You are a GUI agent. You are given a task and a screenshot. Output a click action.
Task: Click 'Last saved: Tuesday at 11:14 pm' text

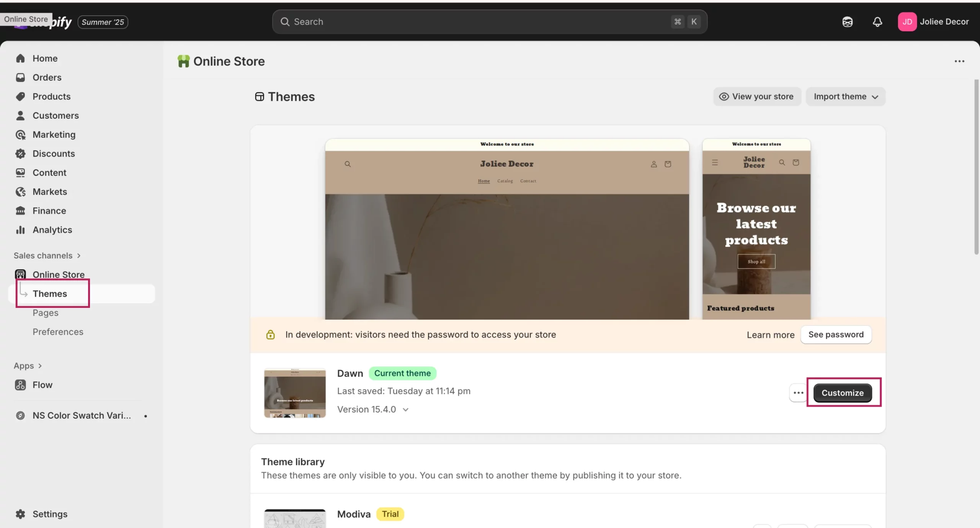tap(403, 391)
